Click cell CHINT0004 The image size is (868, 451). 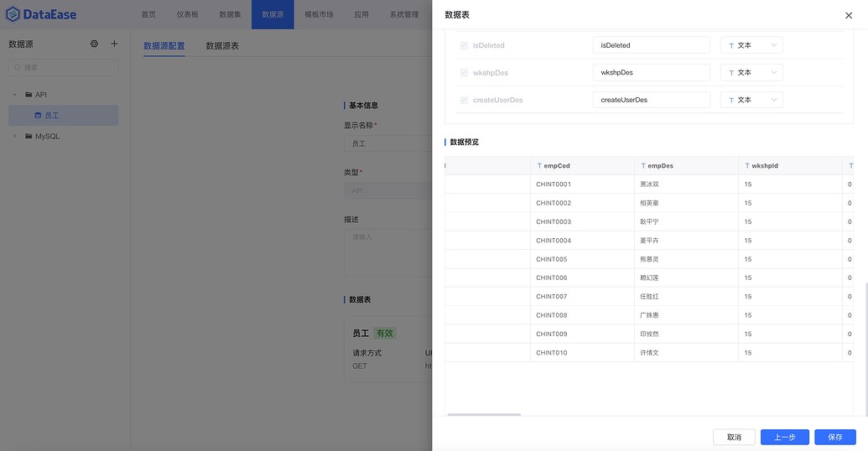point(582,241)
